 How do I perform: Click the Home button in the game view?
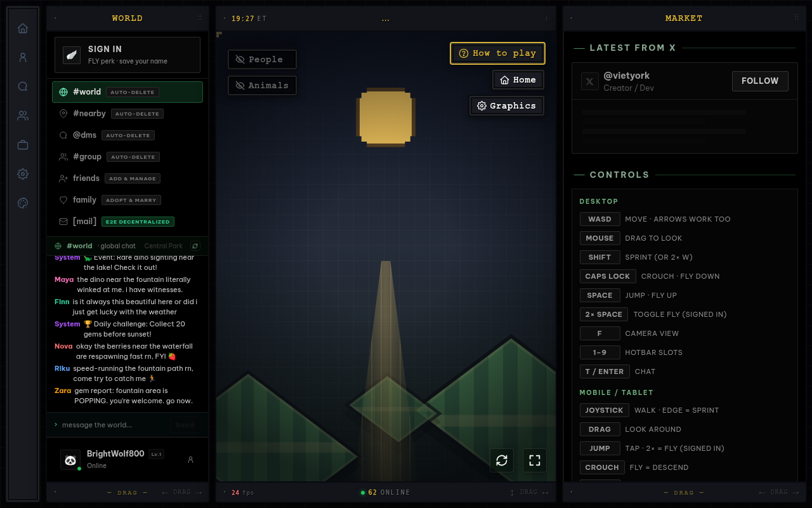click(518, 80)
